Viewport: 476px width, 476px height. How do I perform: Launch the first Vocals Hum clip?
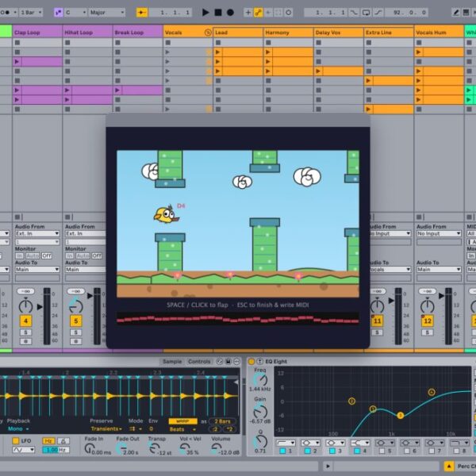coord(419,52)
